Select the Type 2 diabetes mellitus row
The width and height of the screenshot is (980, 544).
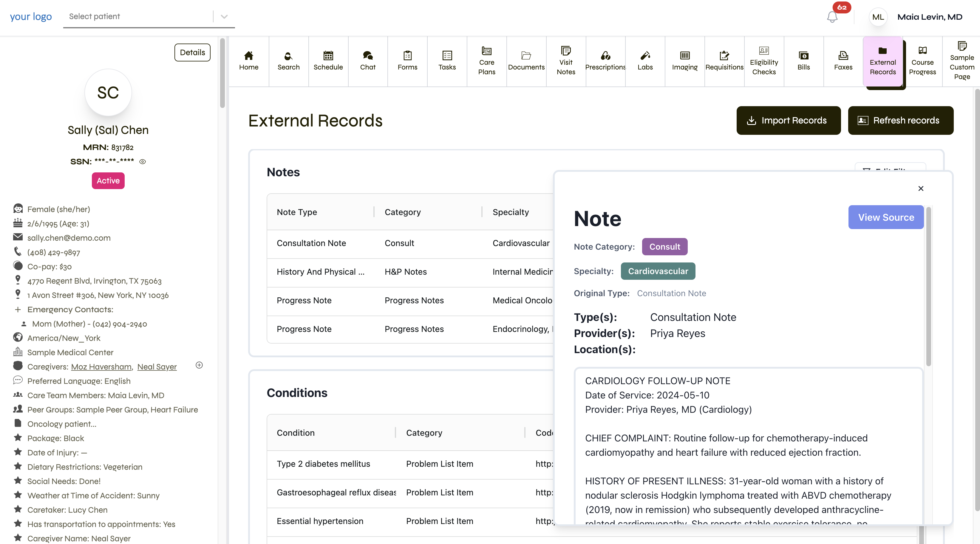(410, 464)
